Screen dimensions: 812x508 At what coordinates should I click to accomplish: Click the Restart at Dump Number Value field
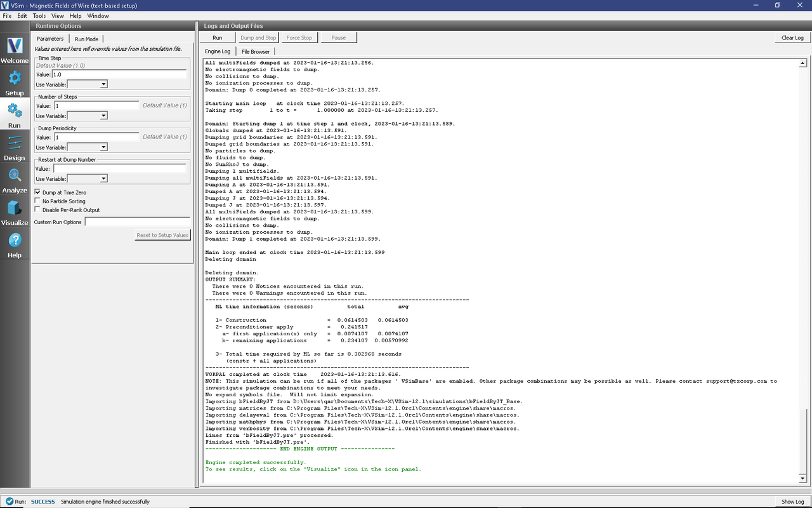120,169
